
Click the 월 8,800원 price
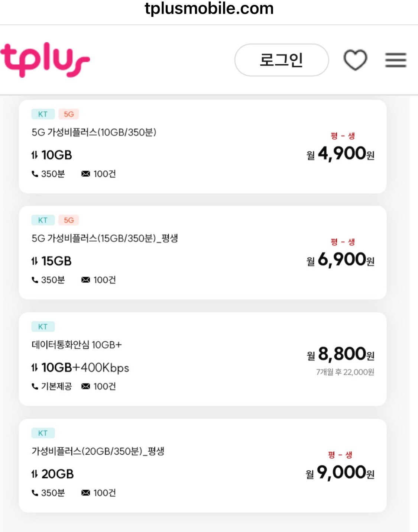(x=340, y=354)
